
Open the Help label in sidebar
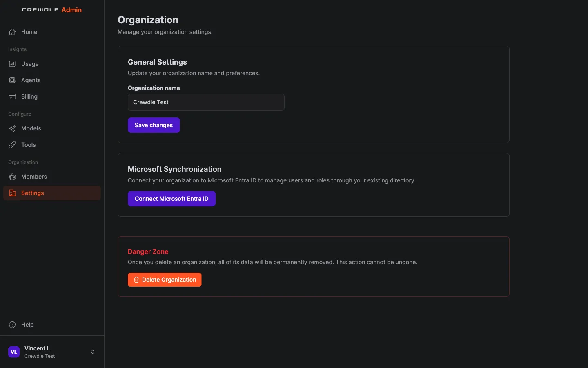(27, 325)
